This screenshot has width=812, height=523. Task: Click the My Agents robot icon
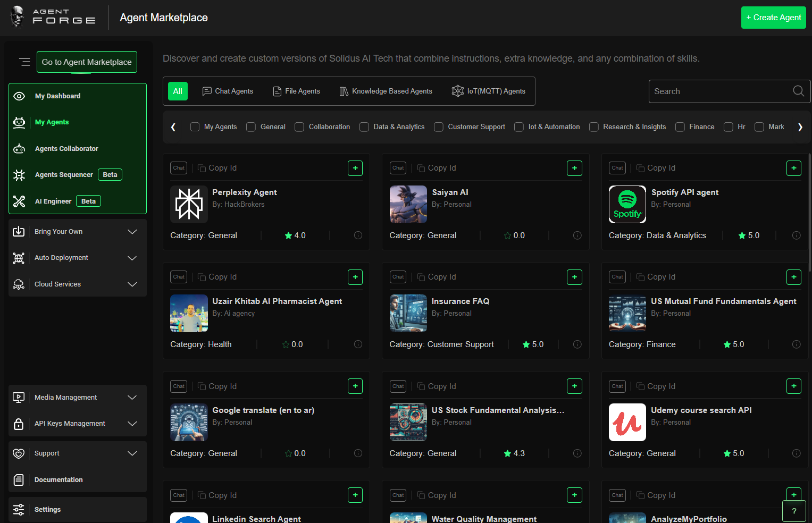tap(19, 122)
